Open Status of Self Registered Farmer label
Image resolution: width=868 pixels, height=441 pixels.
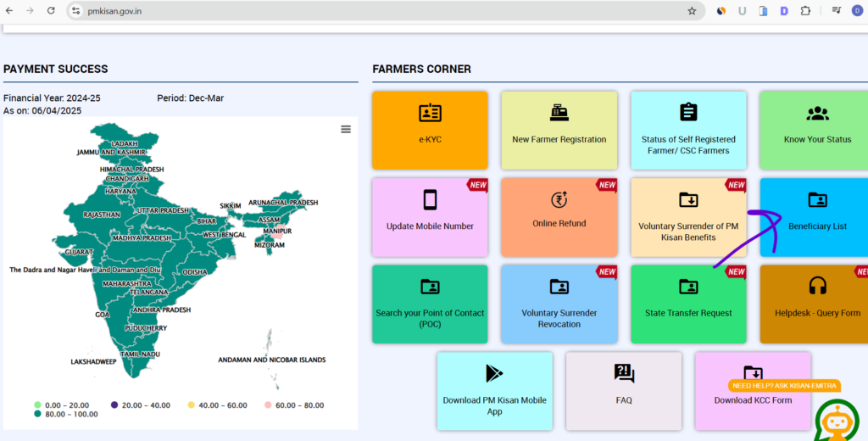688,145
